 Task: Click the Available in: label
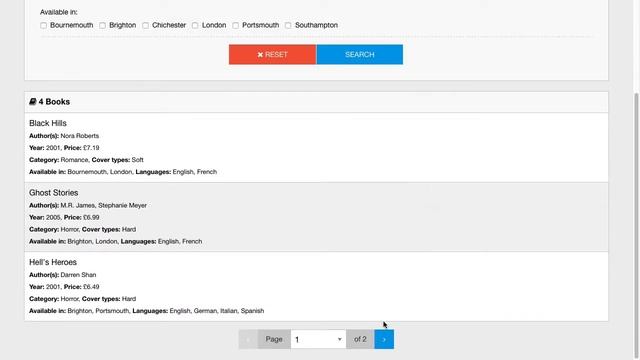(59, 12)
